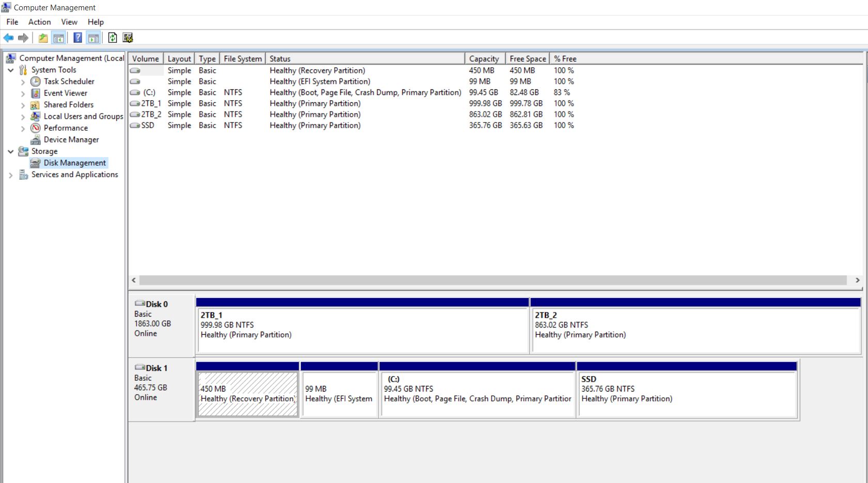
Task: Click the 82.48 GB free space cell
Action: pyautogui.click(x=525, y=92)
